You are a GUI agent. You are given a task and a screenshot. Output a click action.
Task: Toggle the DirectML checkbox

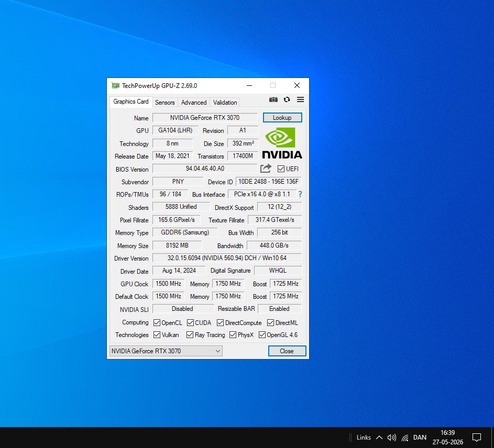tap(270, 323)
